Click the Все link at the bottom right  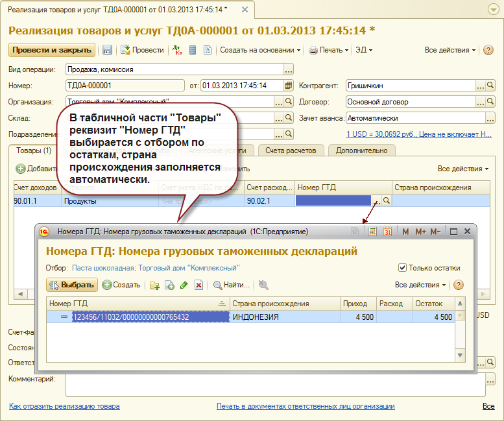point(488,406)
